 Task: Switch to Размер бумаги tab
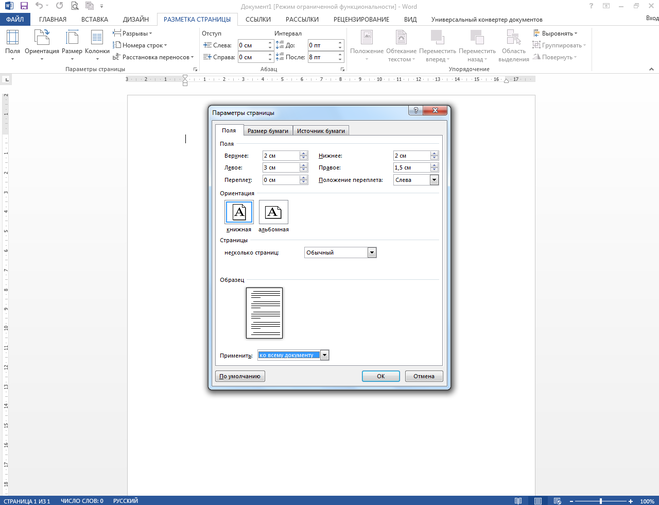(267, 131)
